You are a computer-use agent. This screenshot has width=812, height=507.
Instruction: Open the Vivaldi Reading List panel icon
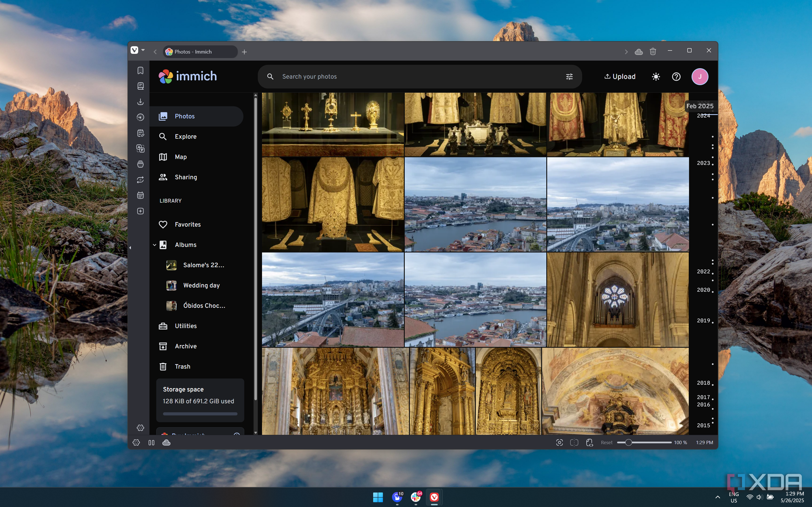[140, 86]
